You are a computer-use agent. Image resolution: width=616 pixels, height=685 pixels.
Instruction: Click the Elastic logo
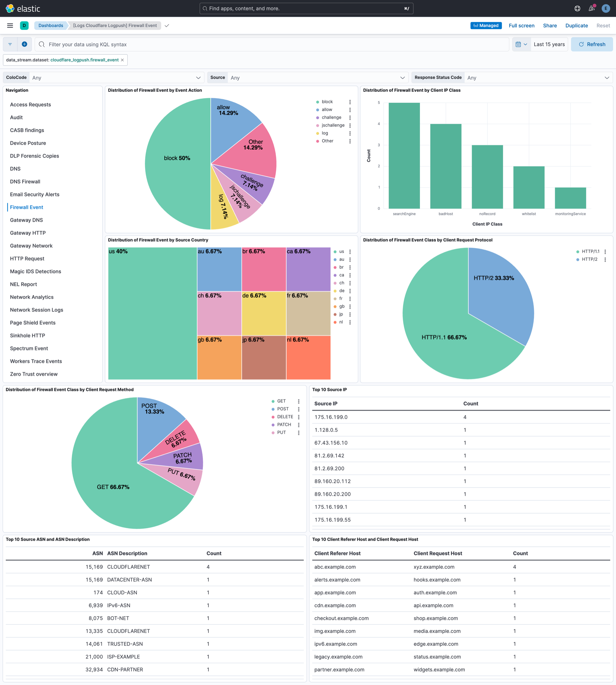[x=23, y=9]
